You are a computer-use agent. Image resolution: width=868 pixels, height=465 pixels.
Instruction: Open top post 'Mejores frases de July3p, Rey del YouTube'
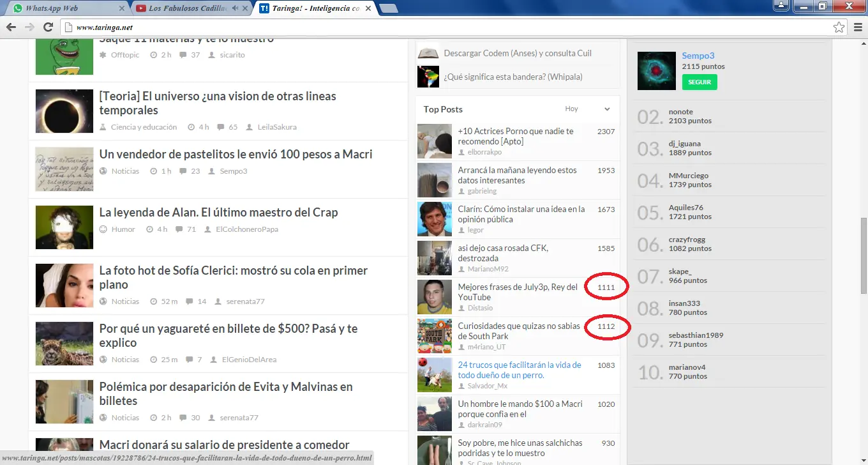(518, 292)
